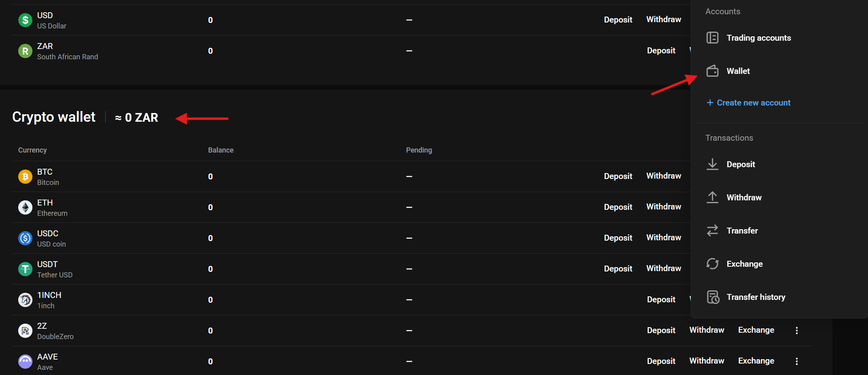Select Transfer in the Transactions menu

coord(742,231)
